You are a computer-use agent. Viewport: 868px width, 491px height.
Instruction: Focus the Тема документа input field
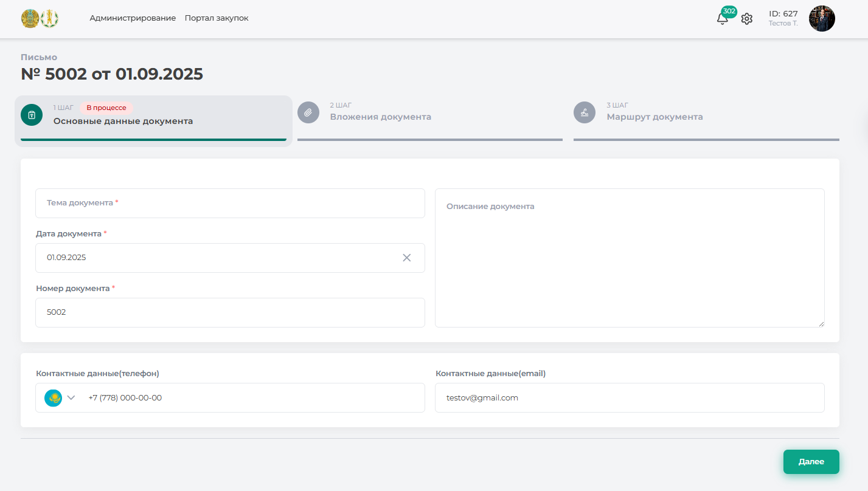(230, 203)
